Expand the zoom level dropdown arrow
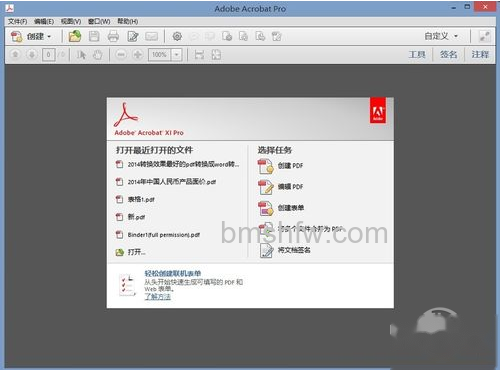 point(177,55)
